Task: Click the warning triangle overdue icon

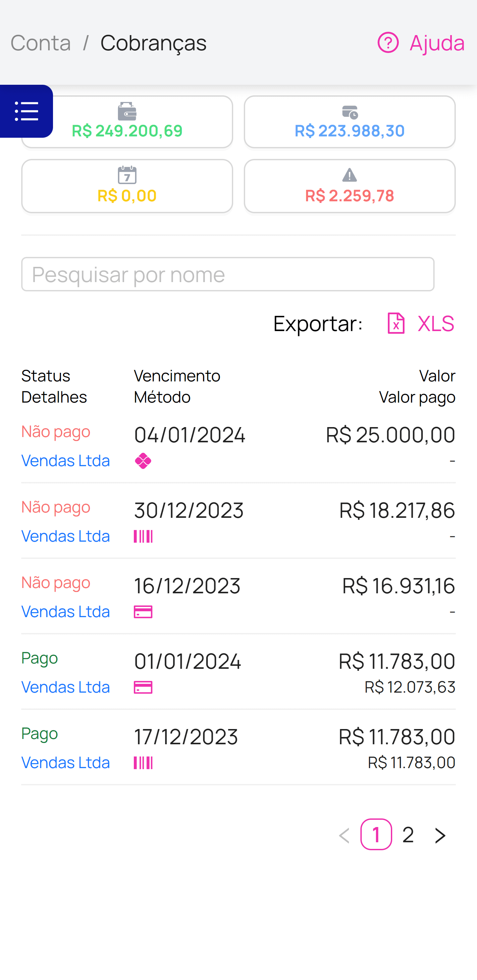Action: (x=349, y=175)
